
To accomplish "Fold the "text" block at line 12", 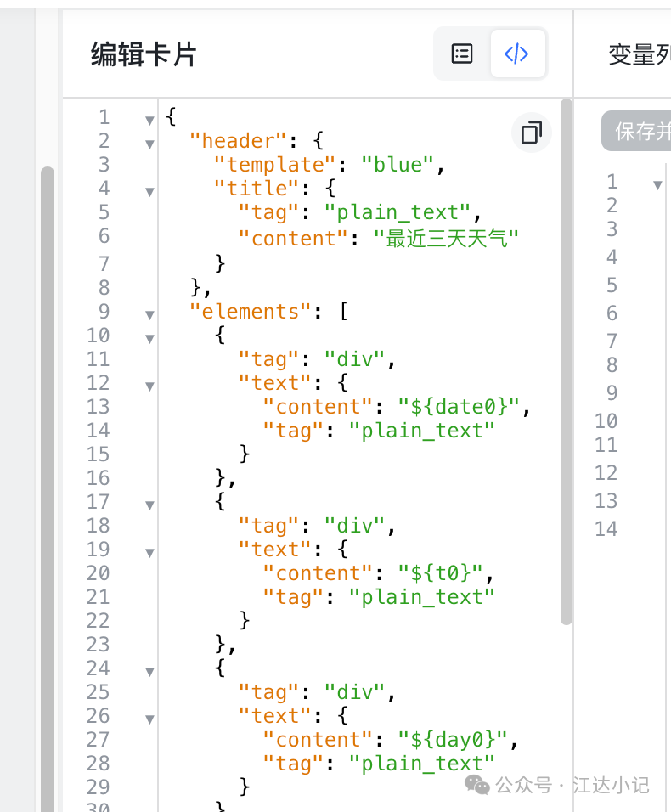I will coord(149,386).
